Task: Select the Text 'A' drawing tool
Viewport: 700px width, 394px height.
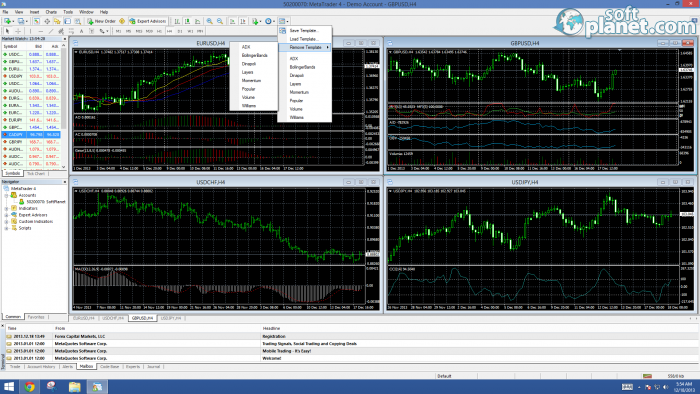Action: (81, 31)
